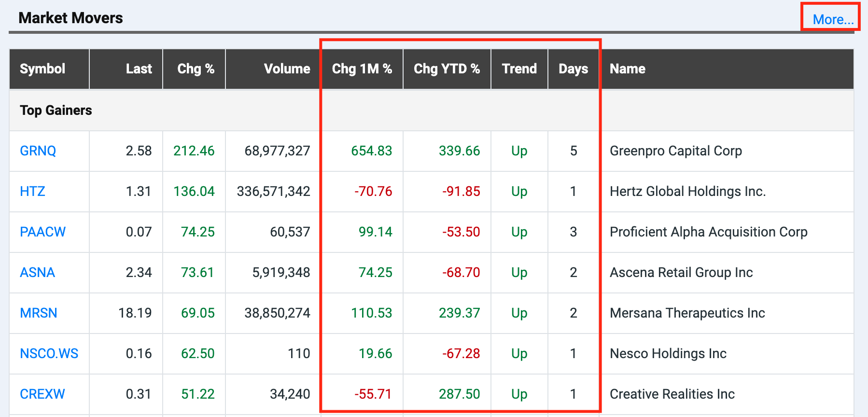
Task: Select the name Hertz Global Holdings Inc.
Action: (x=688, y=192)
